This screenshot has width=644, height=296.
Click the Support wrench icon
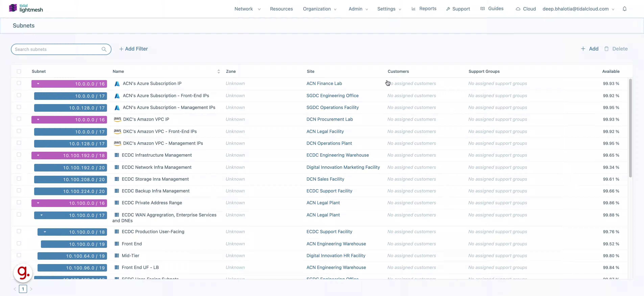[448, 9]
